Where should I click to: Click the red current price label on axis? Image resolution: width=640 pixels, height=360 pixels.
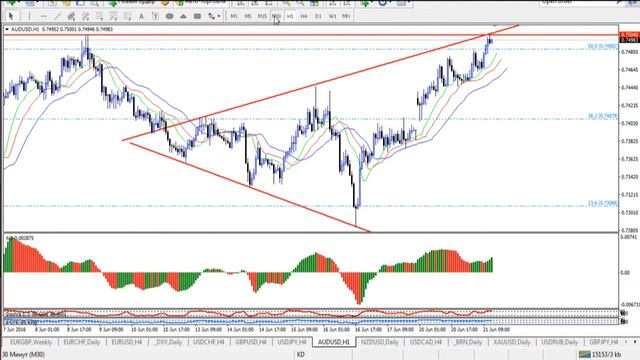point(629,35)
